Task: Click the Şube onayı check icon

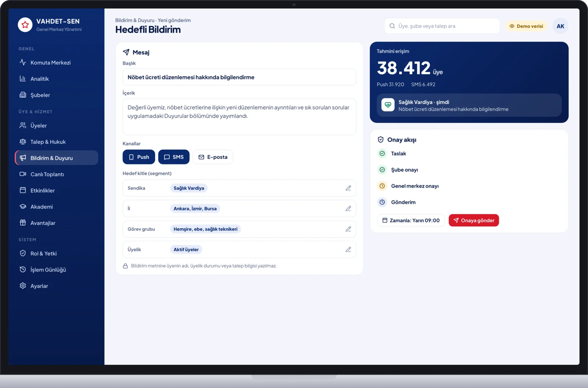Action: point(382,170)
